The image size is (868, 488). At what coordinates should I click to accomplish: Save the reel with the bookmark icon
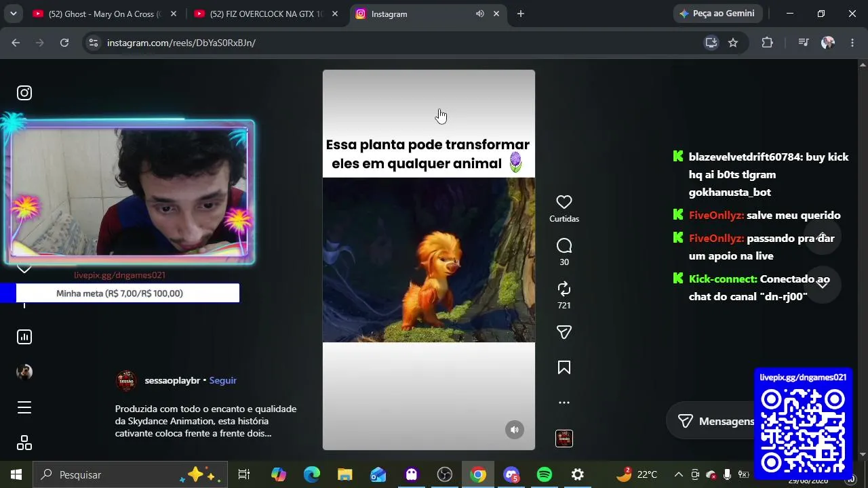564,367
